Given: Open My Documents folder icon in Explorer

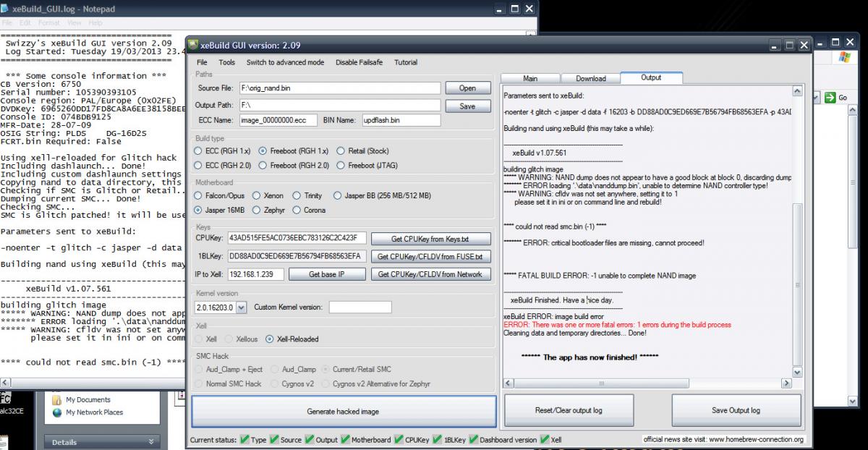Looking at the screenshot, I should 58,399.
